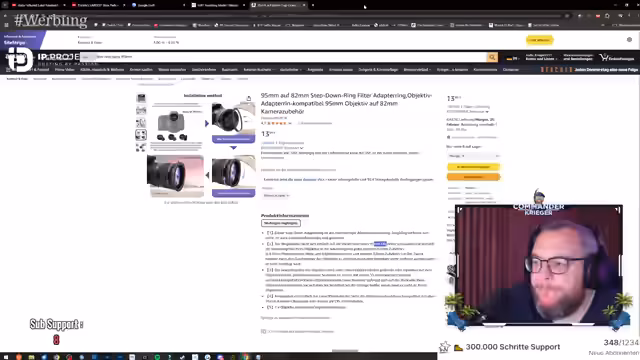This screenshot has width=640, height=360.
Task: Select the first product thumbnail image
Action: [141, 98]
